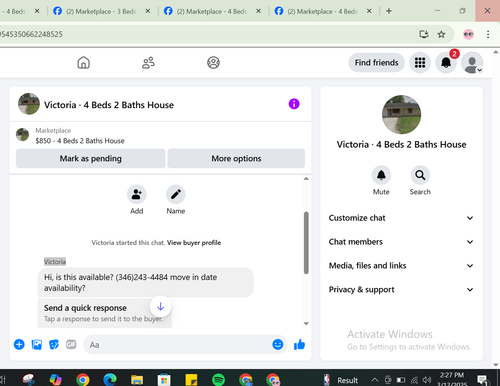Go to Facebook Home icon

click(83, 62)
